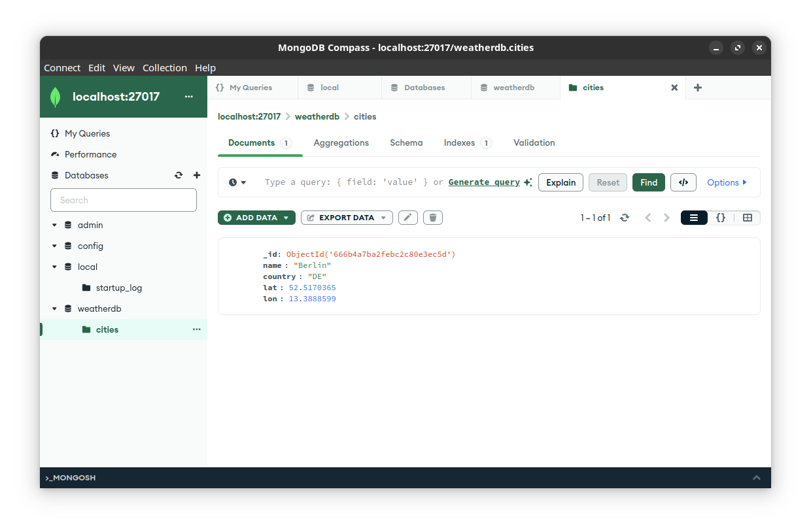Select the list view toggle for documents
811x532 pixels.
coord(693,218)
